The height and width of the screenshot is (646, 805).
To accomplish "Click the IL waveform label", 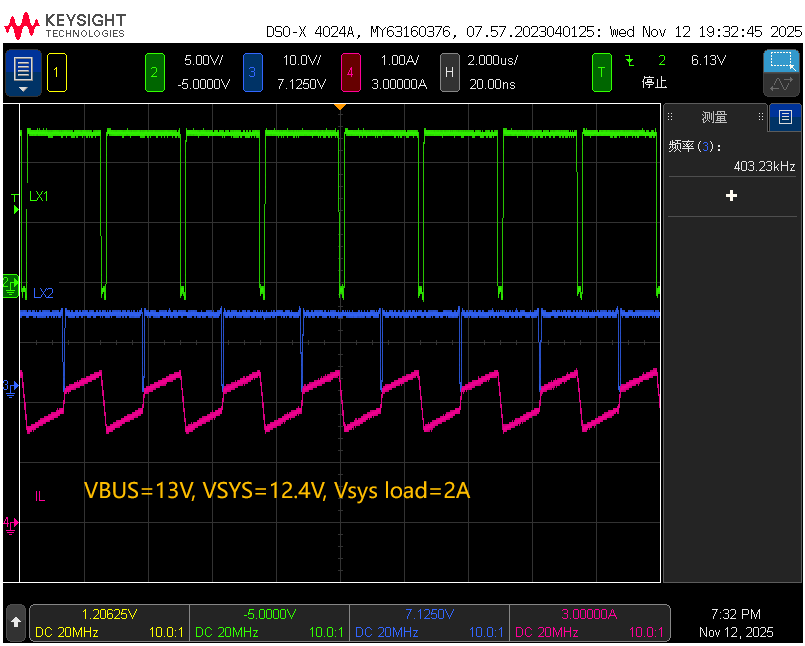I will tap(40, 496).
